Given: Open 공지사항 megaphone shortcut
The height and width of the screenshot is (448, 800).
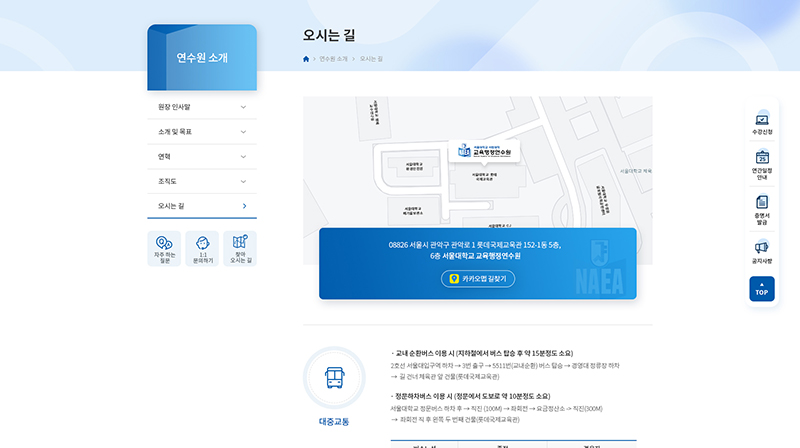Looking at the screenshot, I should point(762,252).
